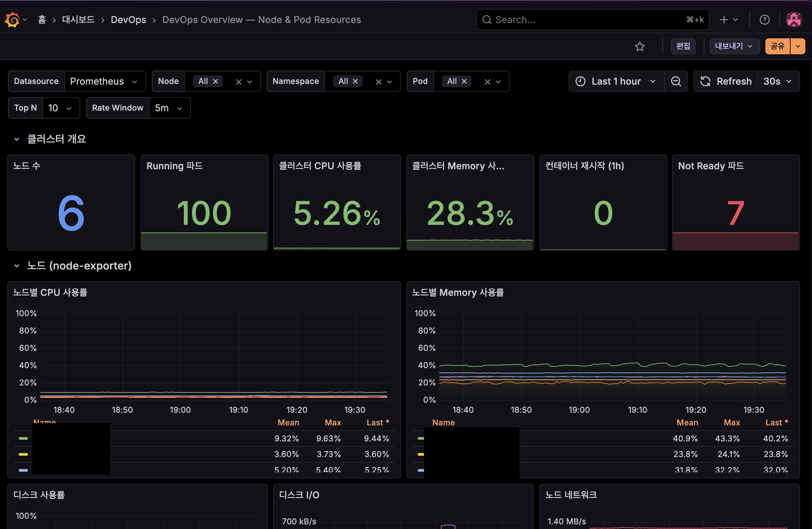Open Not Ready 파드 panel title

coord(711,166)
